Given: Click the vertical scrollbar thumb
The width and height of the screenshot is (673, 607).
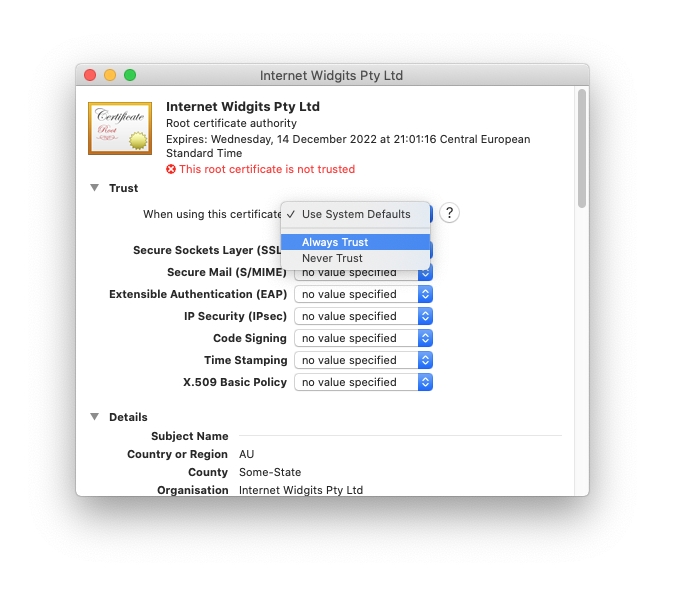Looking at the screenshot, I should pyautogui.click(x=582, y=148).
